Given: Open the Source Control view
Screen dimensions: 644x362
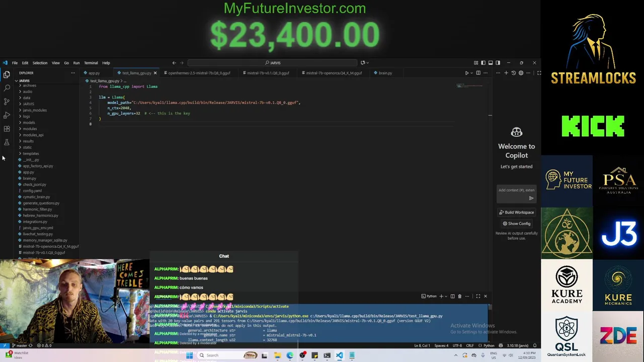Looking at the screenshot, I should click(7, 102).
